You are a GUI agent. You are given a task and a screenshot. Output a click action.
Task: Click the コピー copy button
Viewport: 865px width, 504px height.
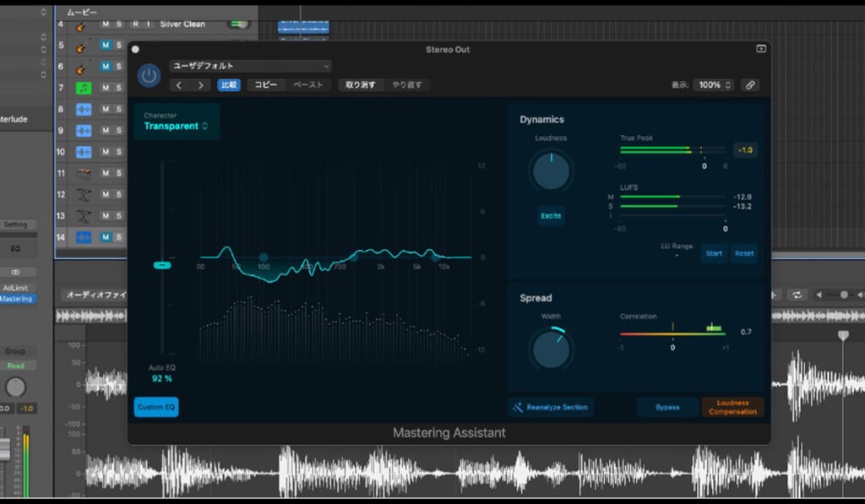coord(266,85)
